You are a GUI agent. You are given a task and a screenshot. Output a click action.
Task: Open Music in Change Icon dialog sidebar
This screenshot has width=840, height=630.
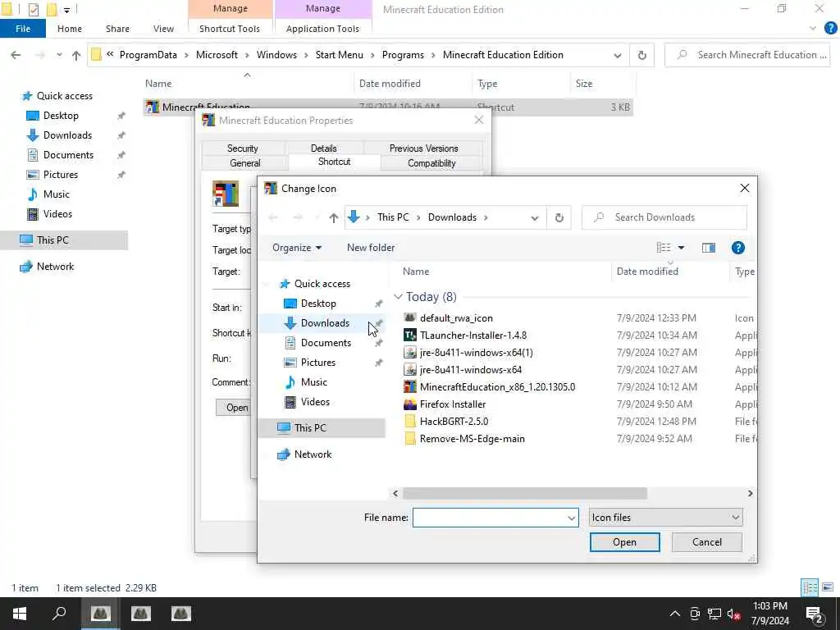tap(313, 382)
